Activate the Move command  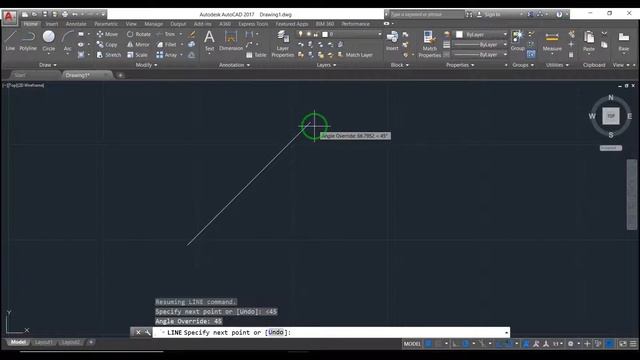(x=107, y=34)
